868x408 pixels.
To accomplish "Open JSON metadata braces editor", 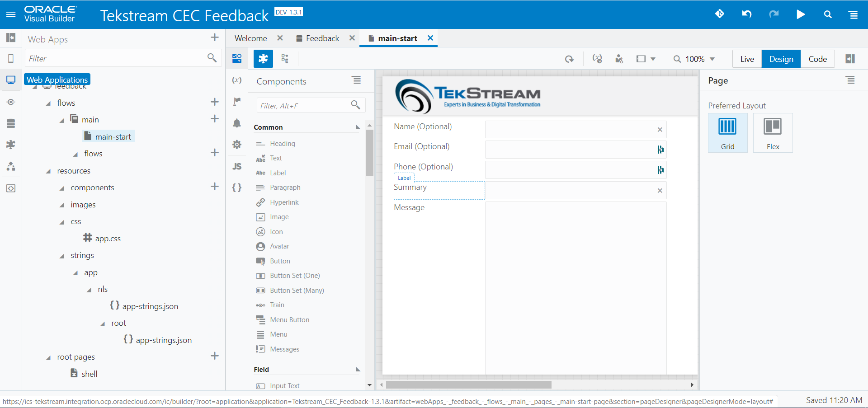I will (237, 188).
